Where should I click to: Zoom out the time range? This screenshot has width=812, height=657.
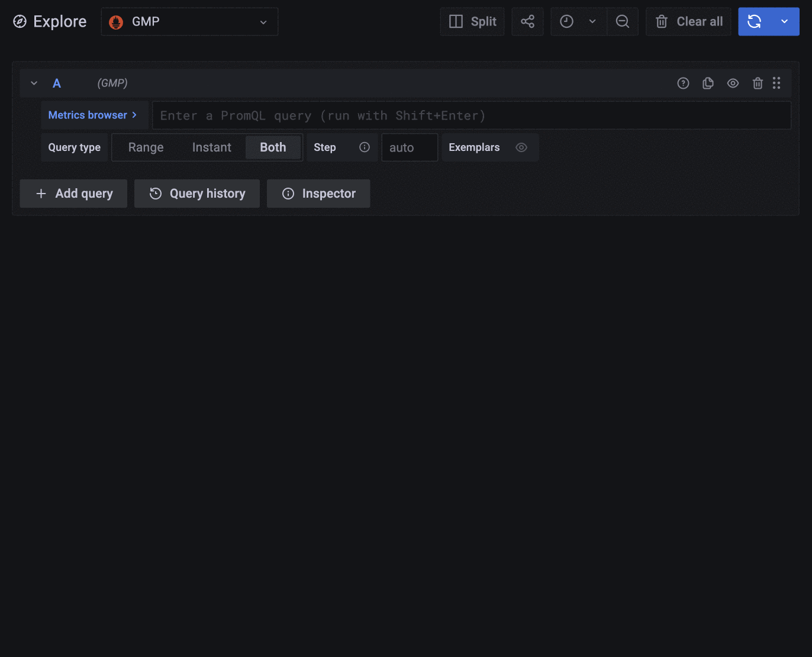[x=623, y=21]
